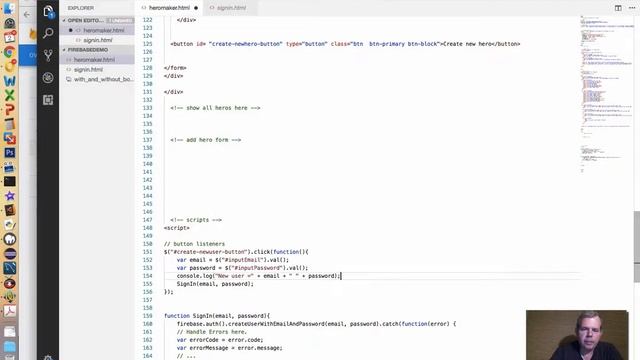Click the code minimap overview

point(607,94)
